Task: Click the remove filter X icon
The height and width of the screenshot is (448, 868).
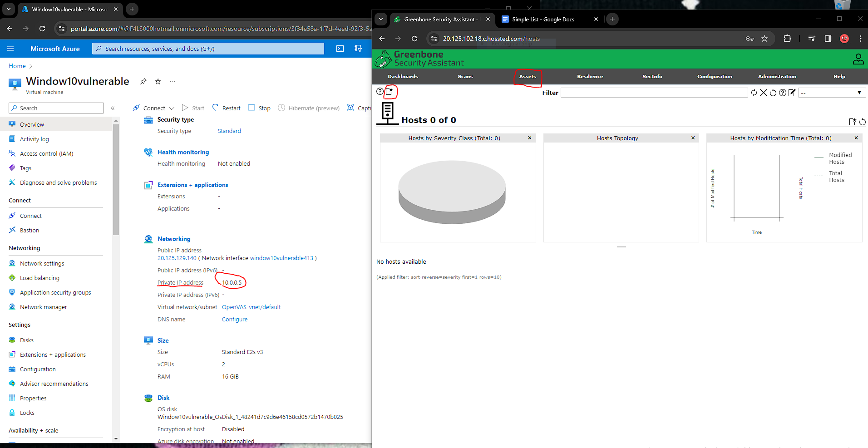Action: coord(764,93)
